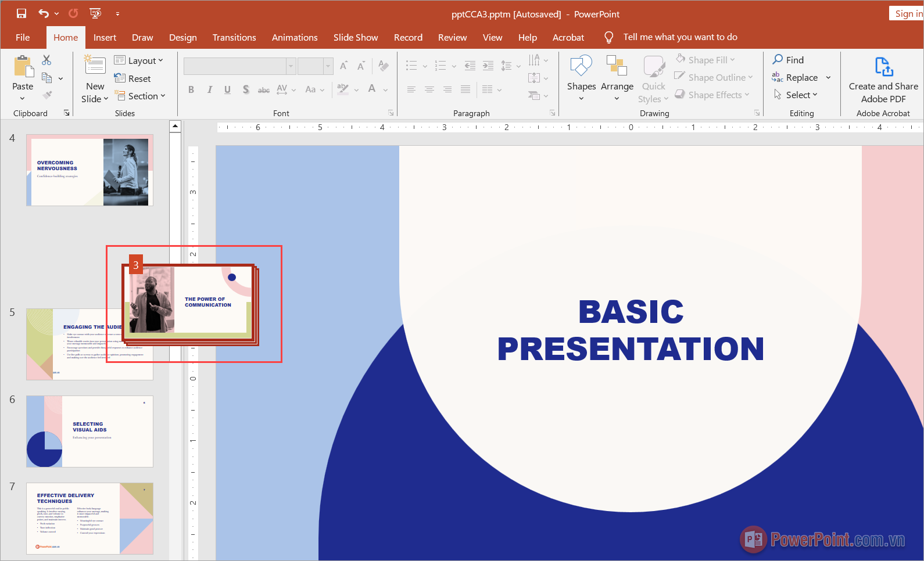Switch to the Acrobat tab
Viewport: 924px width, 561px height.
click(x=568, y=37)
